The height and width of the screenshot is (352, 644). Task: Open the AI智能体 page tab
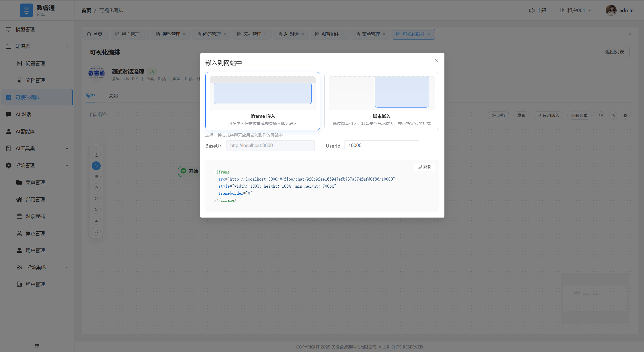pyautogui.click(x=330, y=34)
